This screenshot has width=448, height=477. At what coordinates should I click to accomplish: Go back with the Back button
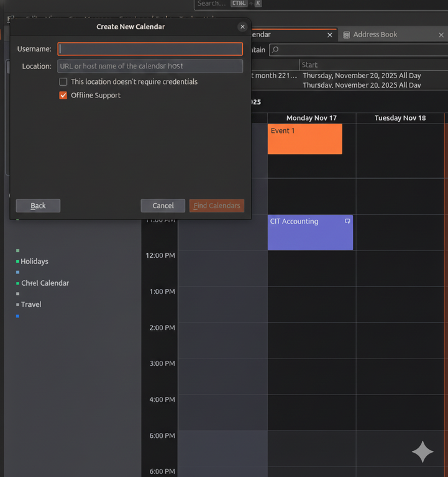pyautogui.click(x=38, y=206)
